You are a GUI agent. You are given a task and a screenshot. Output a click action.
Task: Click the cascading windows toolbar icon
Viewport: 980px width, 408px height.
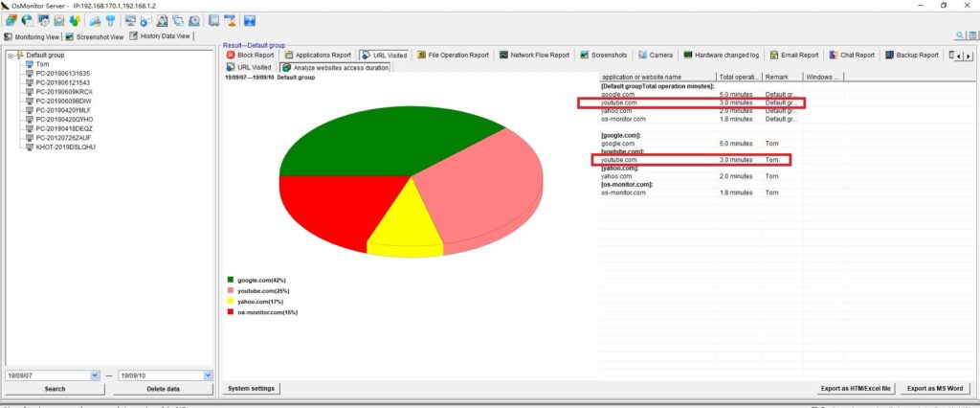click(178, 21)
